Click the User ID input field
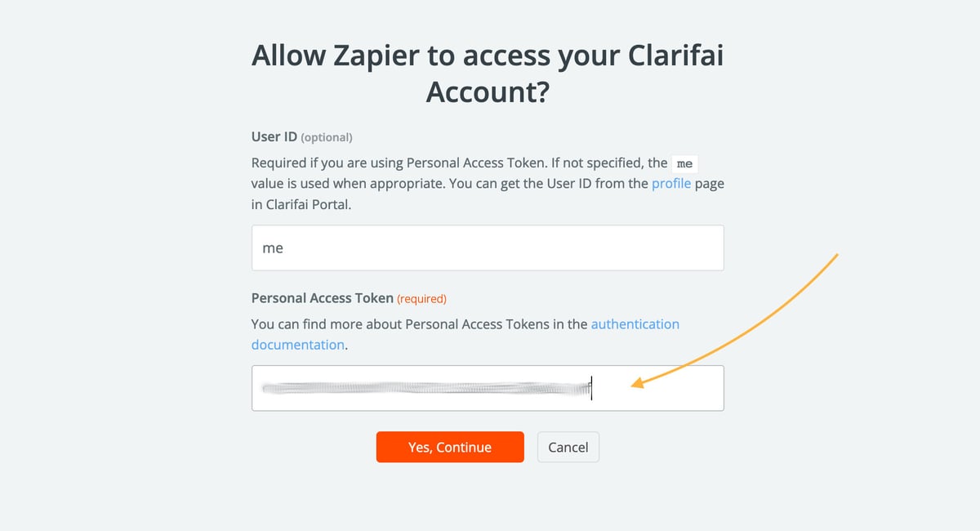 coord(488,248)
